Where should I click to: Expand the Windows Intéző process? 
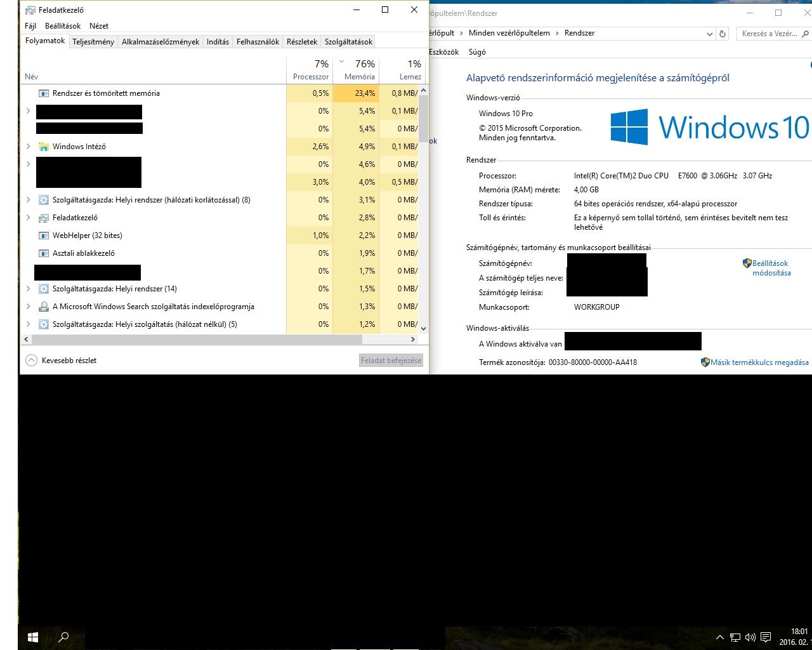[x=28, y=147]
